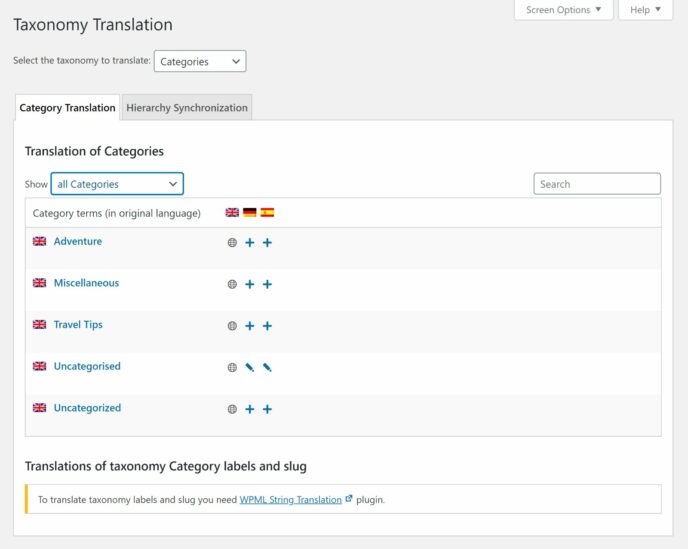Click the Spanish flag column header
This screenshot has height=549, width=688.
point(267,213)
